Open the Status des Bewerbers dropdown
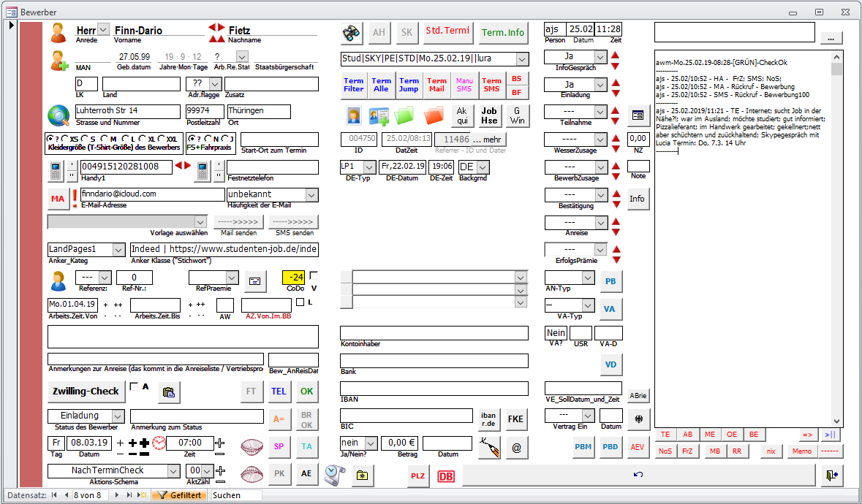Image resolution: width=862 pixels, height=504 pixels. [x=118, y=416]
